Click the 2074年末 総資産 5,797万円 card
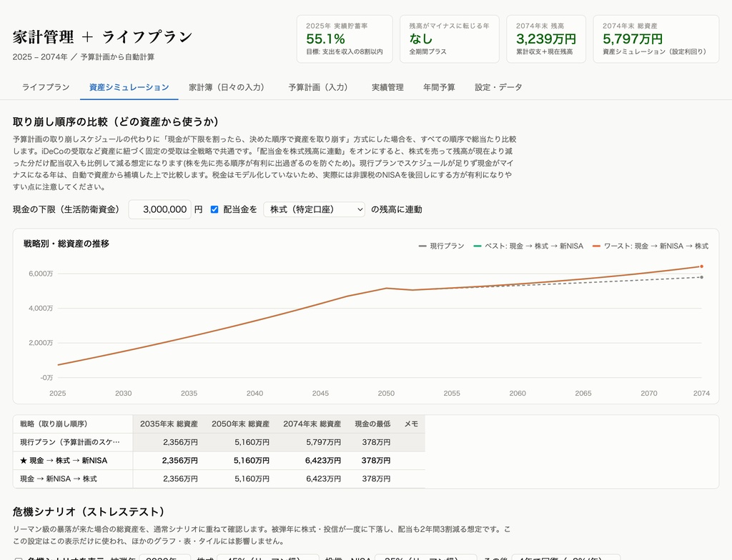Viewport: 732px width, 560px height. click(x=656, y=39)
